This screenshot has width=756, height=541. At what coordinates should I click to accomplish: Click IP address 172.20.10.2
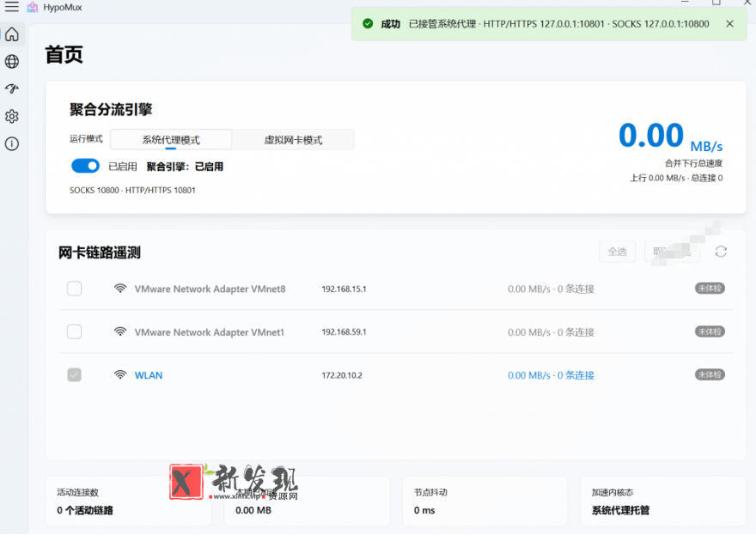point(342,375)
